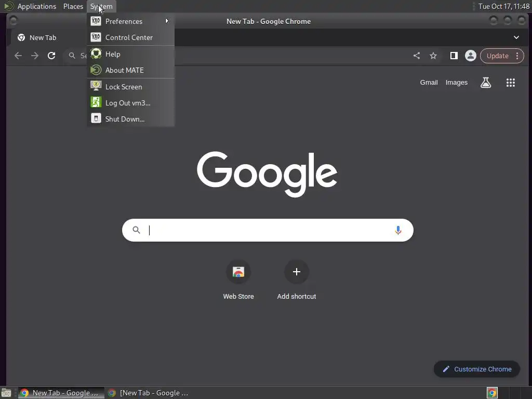Click the Log Out running-man icon
Image resolution: width=532 pixels, height=399 pixels.
coord(96,102)
